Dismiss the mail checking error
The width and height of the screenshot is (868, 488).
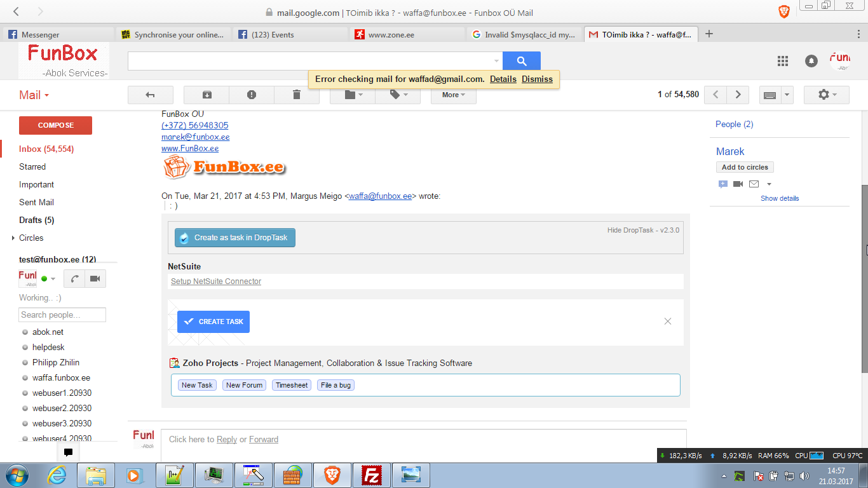[x=538, y=79]
